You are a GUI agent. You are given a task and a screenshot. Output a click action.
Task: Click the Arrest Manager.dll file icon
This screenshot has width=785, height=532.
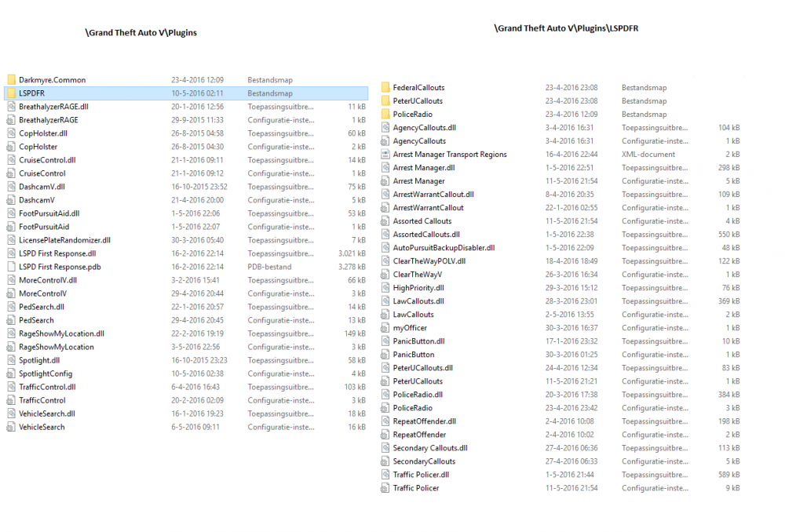(385, 168)
